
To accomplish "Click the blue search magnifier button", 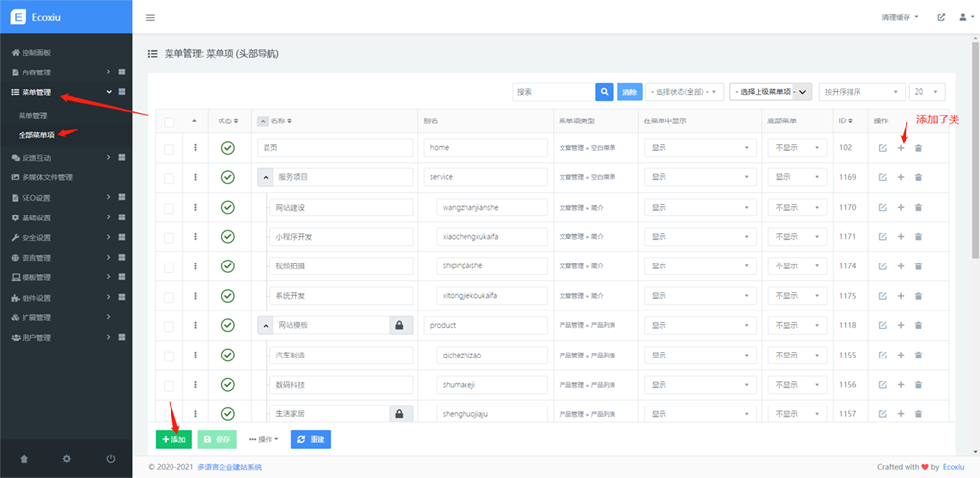I will (x=605, y=91).
